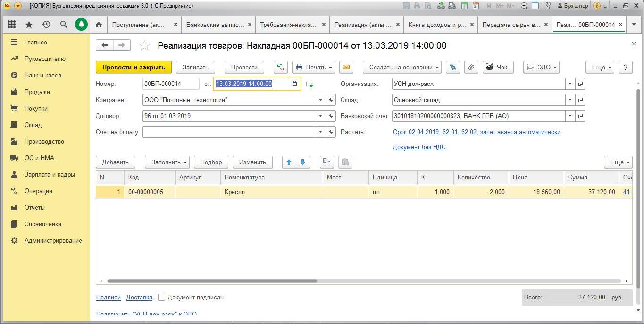Select the Кресло cell in the table
The width and height of the screenshot is (644, 324).
[272, 192]
